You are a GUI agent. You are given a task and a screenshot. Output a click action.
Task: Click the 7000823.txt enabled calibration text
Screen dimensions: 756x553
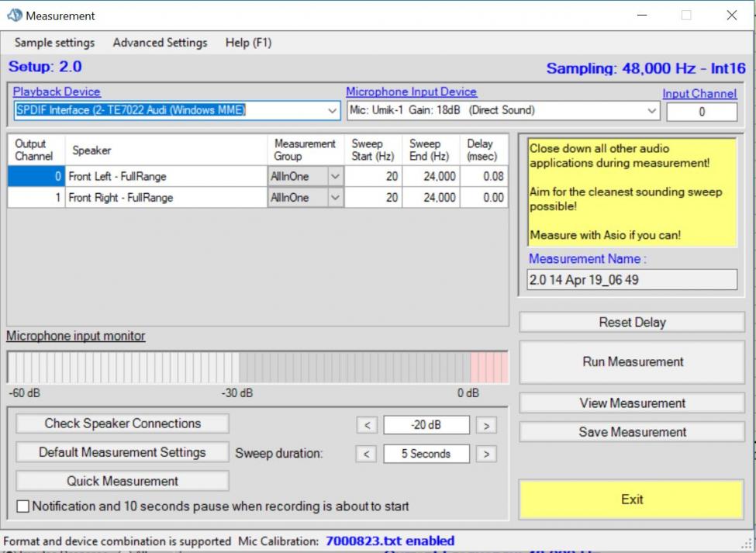389,541
